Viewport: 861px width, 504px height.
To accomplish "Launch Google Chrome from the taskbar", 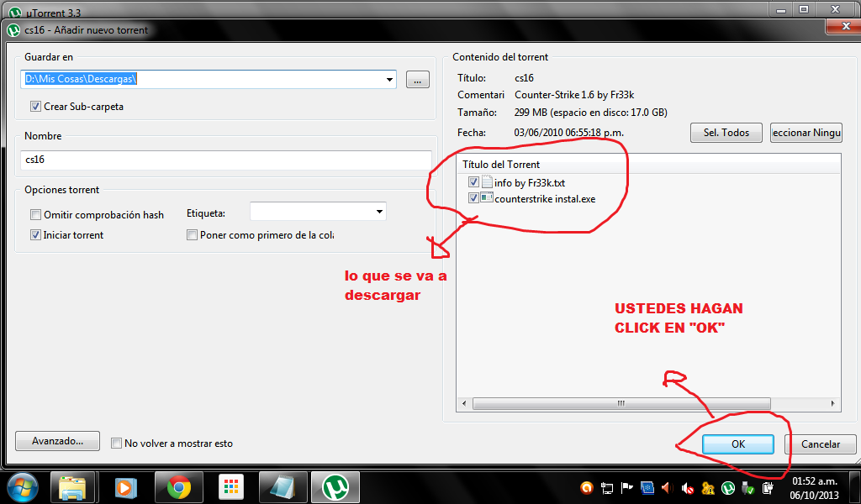I will pyautogui.click(x=179, y=487).
